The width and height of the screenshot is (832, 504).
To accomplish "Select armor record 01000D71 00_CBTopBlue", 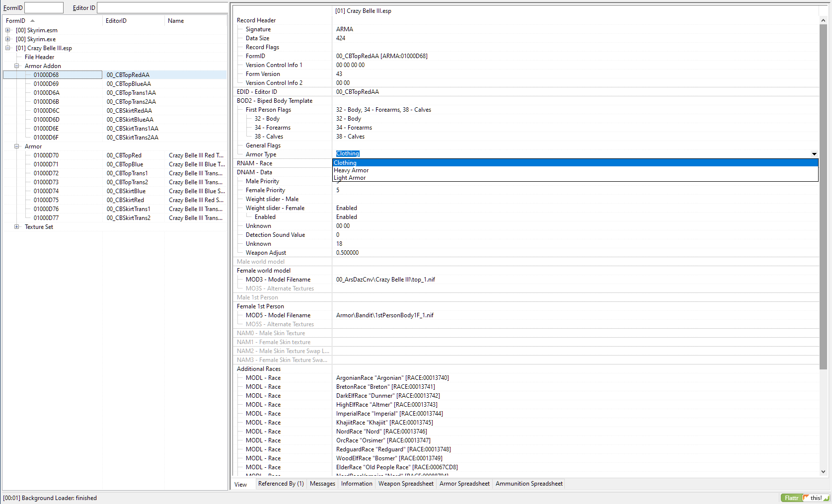I will click(115, 164).
